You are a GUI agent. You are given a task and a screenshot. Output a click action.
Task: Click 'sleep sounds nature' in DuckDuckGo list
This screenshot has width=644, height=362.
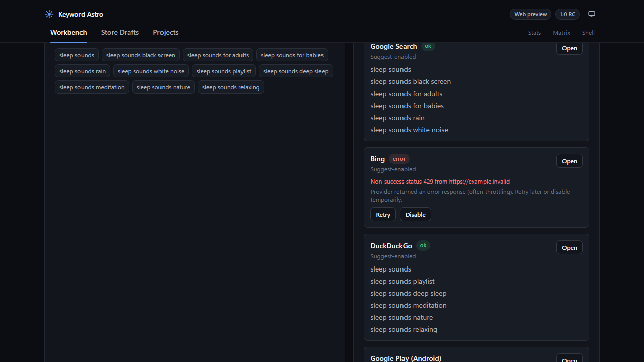click(401, 317)
